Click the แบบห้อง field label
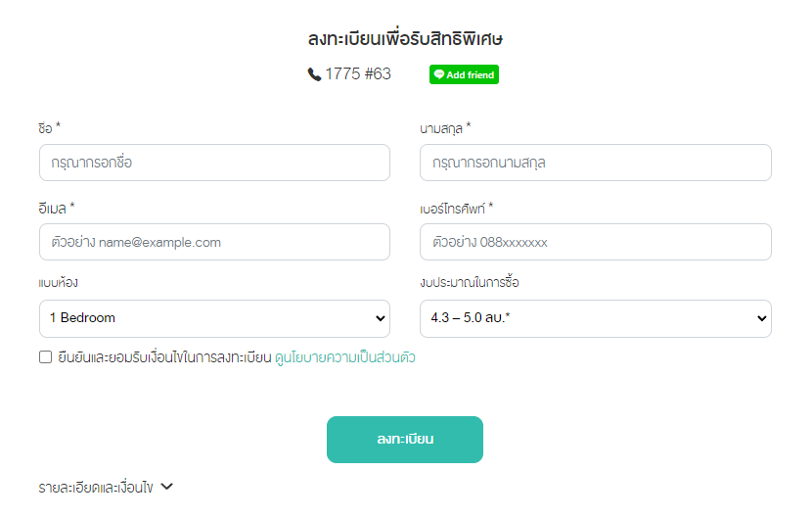This screenshot has height=518, width=812. coord(58,283)
